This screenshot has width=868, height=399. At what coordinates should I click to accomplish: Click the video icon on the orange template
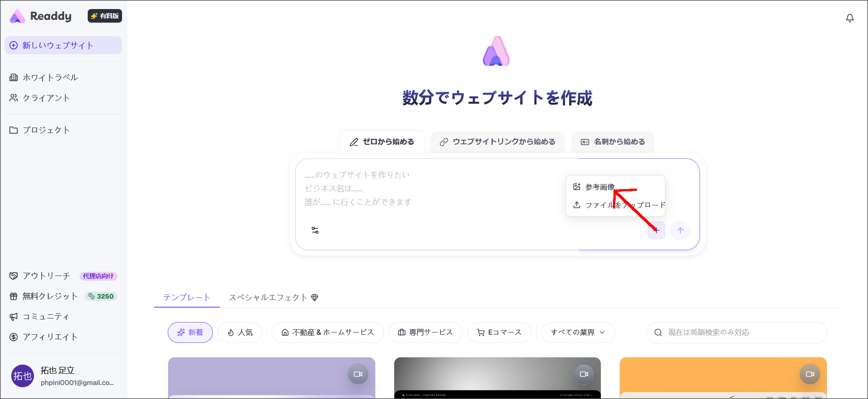click(x=810, y=374)
